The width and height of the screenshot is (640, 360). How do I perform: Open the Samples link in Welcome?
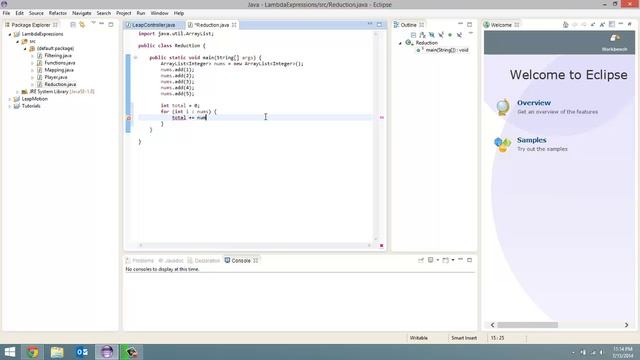pyautogui.click(x=531, y=140)
